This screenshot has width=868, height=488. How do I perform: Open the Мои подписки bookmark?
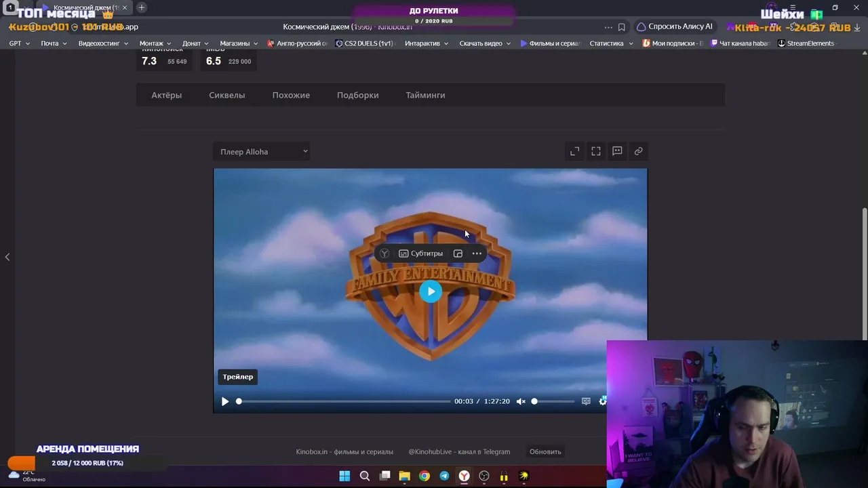[673, 43]
